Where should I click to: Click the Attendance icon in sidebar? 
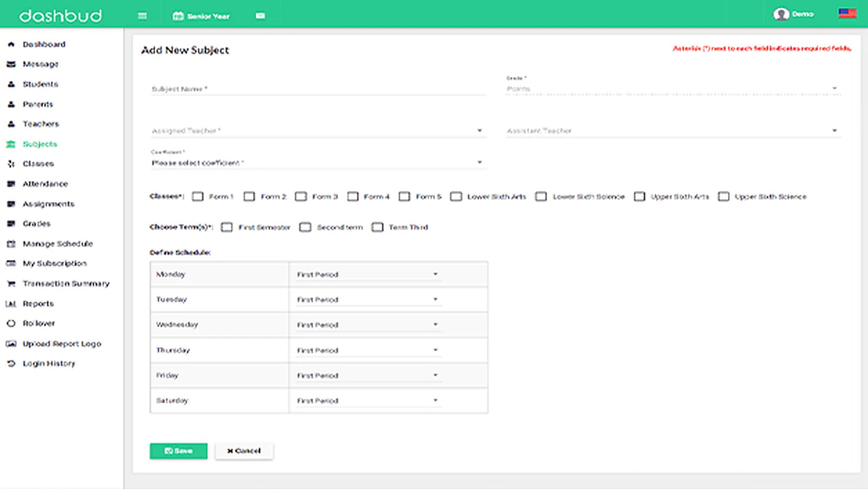11,184
